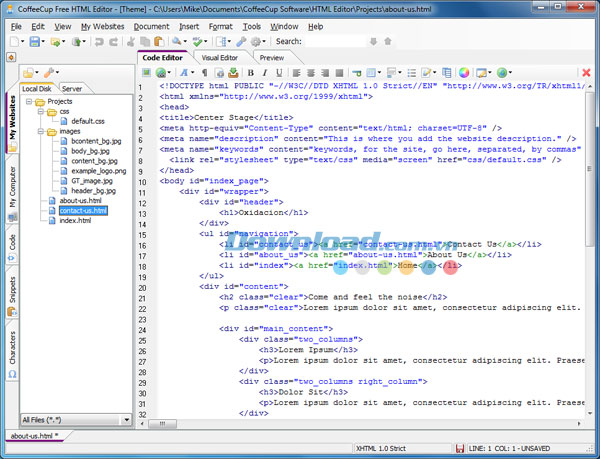The image size is (600, 459).
Task: Open the table insert dropdown
Action: click(379, 72)
